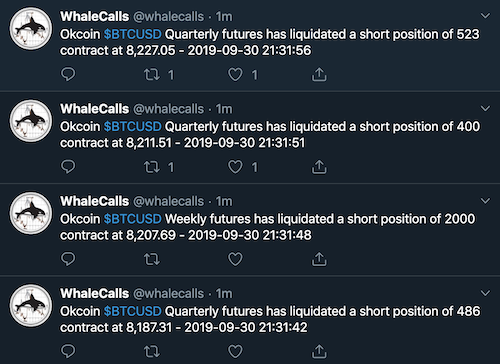
Task: Reply to the Weekly futures 2000 contract tweet
Action: click(68, 259)
